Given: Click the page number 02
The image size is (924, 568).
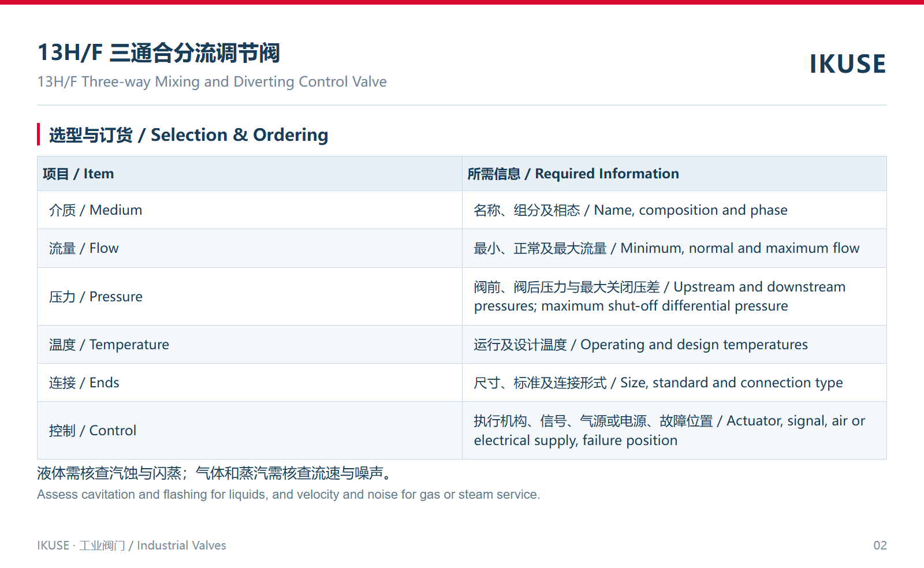Looking at the screenshot, I should pyautogui.click(x=880, y=545).
